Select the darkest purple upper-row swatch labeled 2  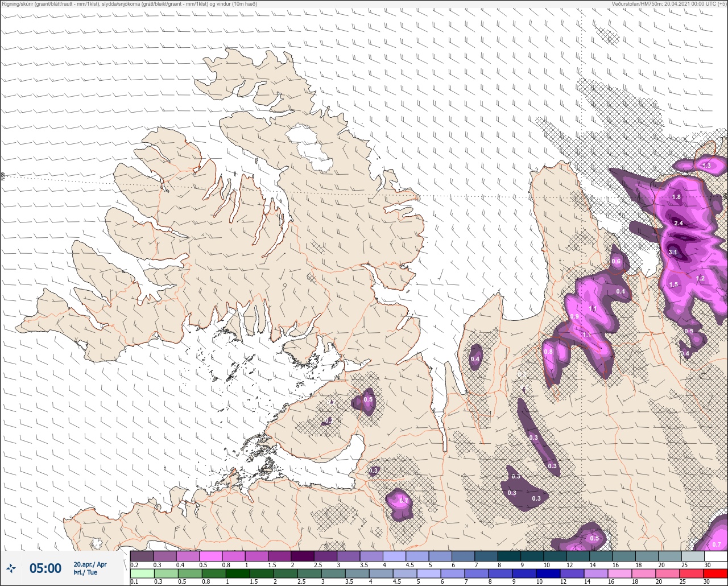coord(303,556)
